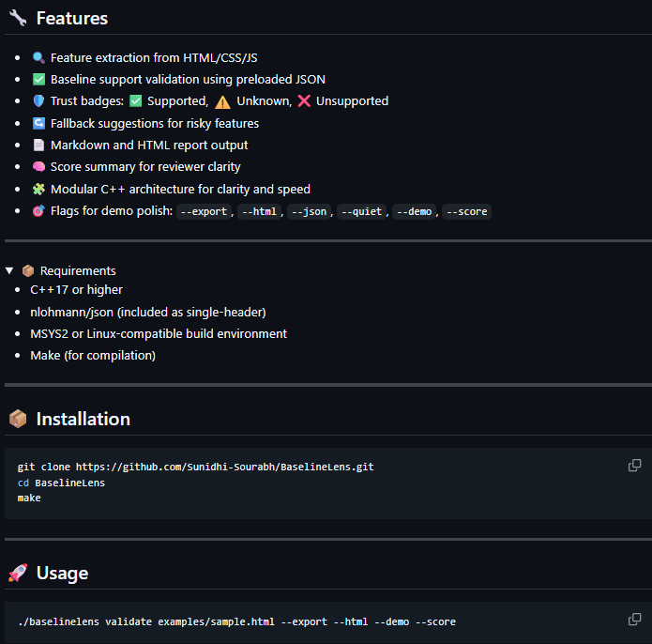
Task: Click the magnifier icon beside Feature extraction
Action: click(38, 57)
